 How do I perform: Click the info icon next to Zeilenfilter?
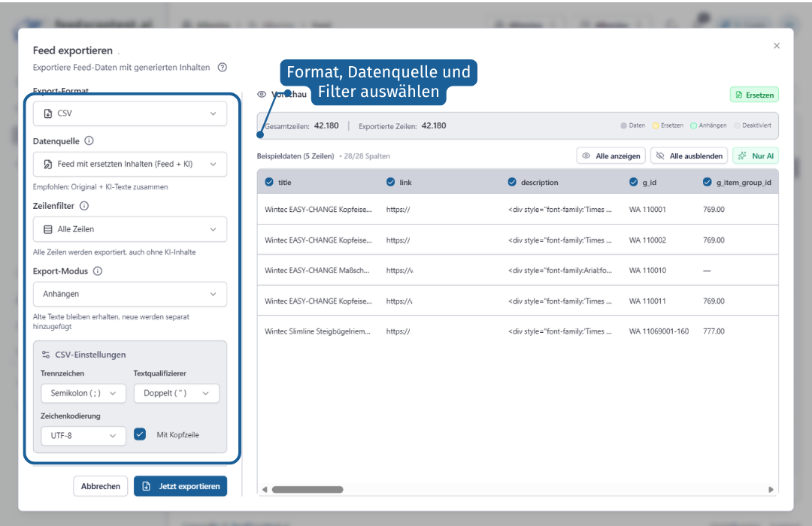tap(84, 206)
